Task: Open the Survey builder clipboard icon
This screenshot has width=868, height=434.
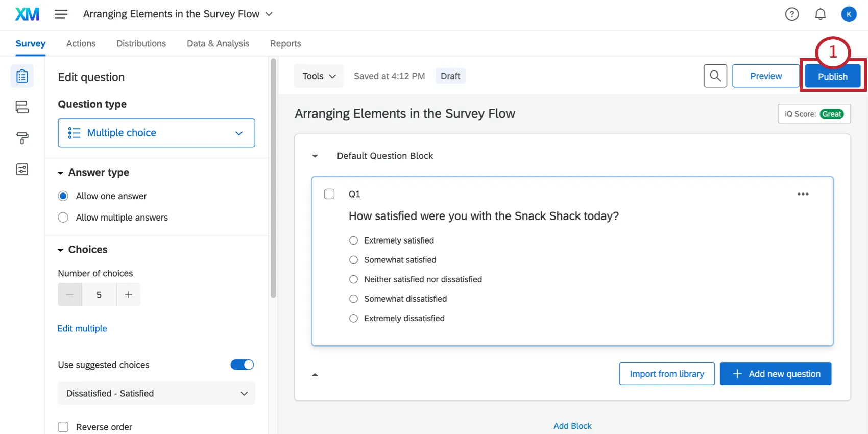Action: (22, 76)
